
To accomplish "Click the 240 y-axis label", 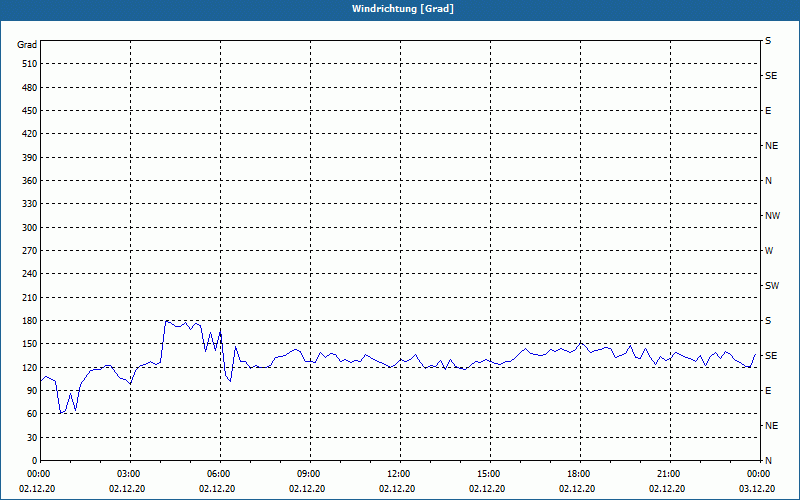I will pyautogui.click(x=30, y=274).
